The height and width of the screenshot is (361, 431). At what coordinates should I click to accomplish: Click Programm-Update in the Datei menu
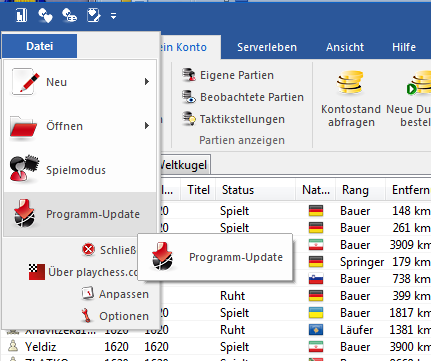[80, 214]
